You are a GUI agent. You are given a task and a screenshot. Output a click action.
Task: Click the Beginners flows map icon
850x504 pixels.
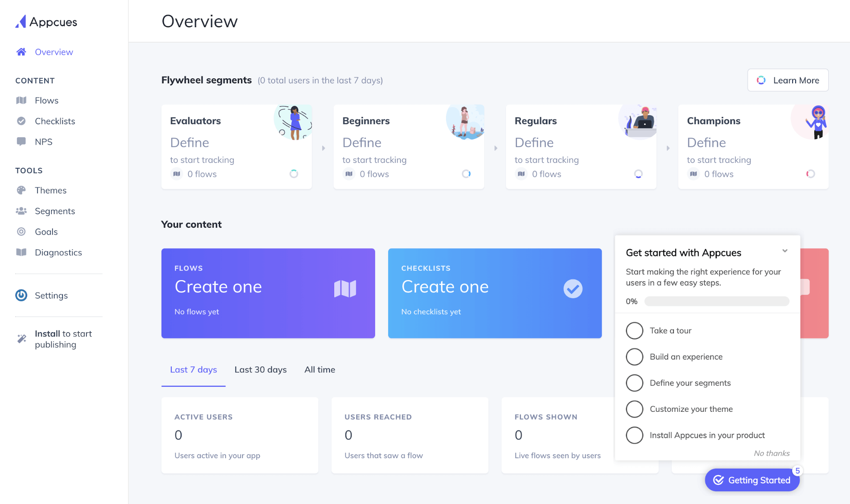pos(349,174)
